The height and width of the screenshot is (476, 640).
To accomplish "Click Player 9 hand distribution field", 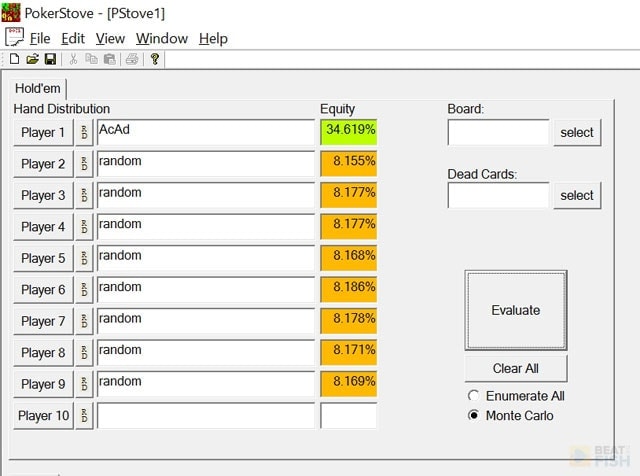I will 206,384.
